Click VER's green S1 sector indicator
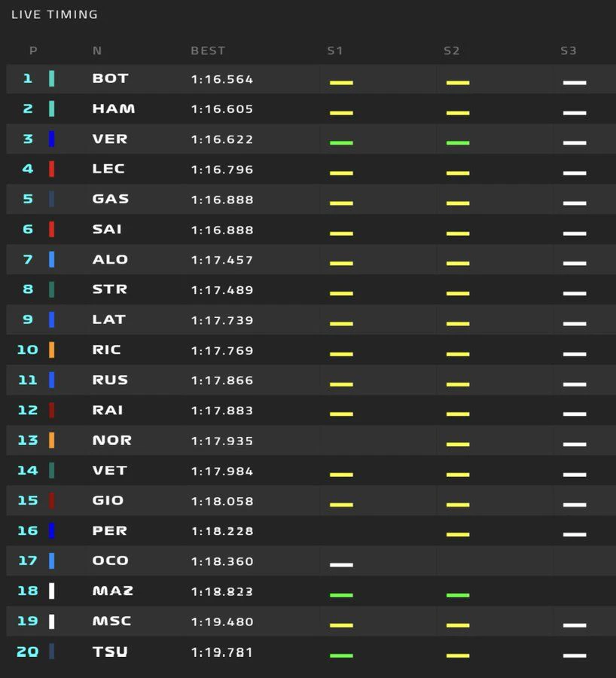The height and width of the screenshot is (678, 616). tap(341, 142)
